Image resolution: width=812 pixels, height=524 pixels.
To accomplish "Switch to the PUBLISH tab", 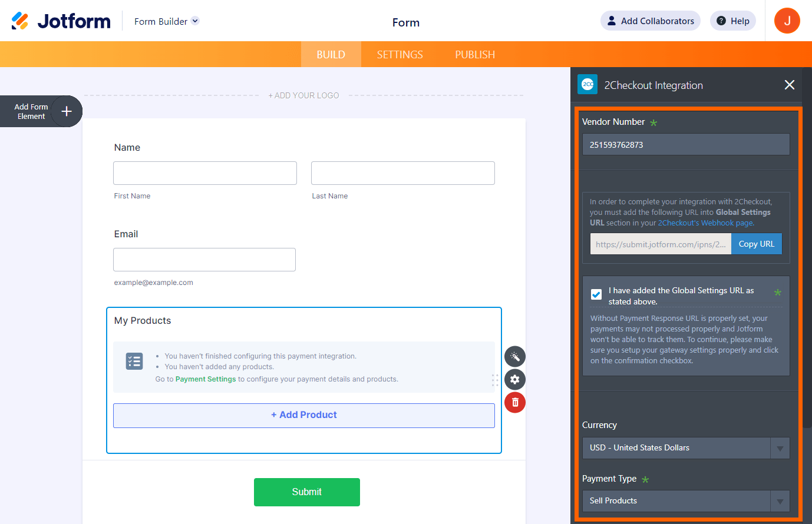I will pyautogui.click(x=475, y=54).
